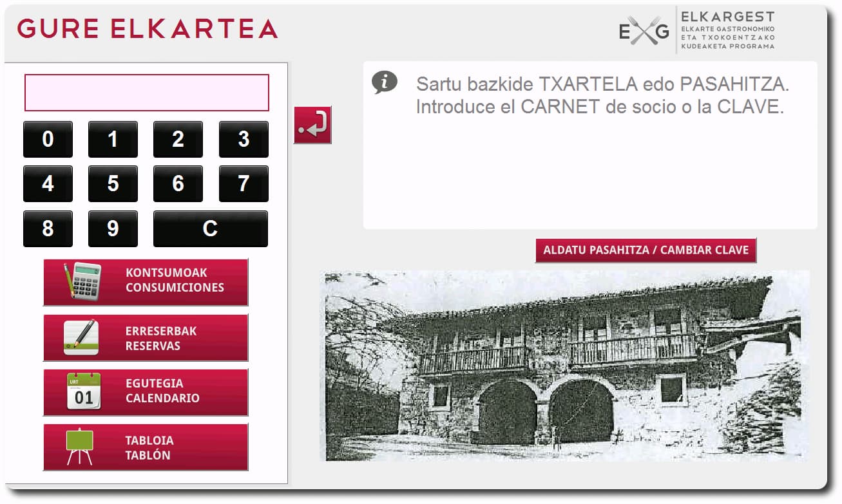Click the old farmhouse photograph
Viewport: 842px width, 504px height.
point(564,365)
